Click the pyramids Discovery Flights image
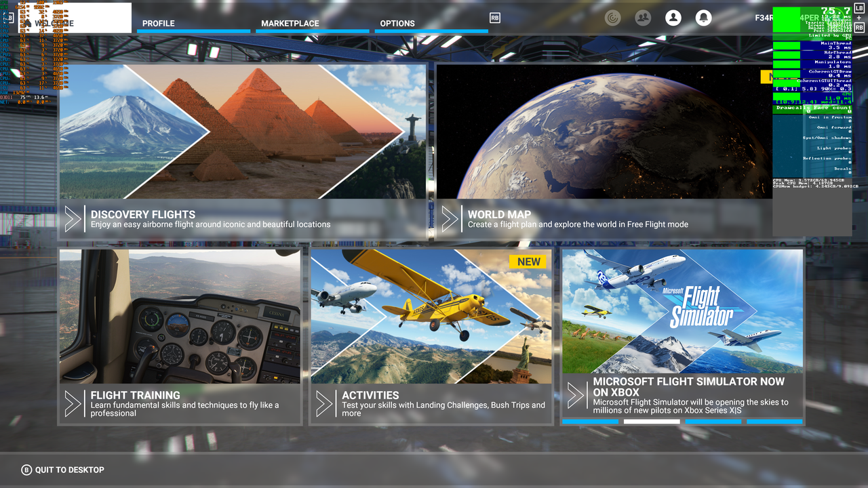This screenshot has width=868, height=488. click(243, 131)
